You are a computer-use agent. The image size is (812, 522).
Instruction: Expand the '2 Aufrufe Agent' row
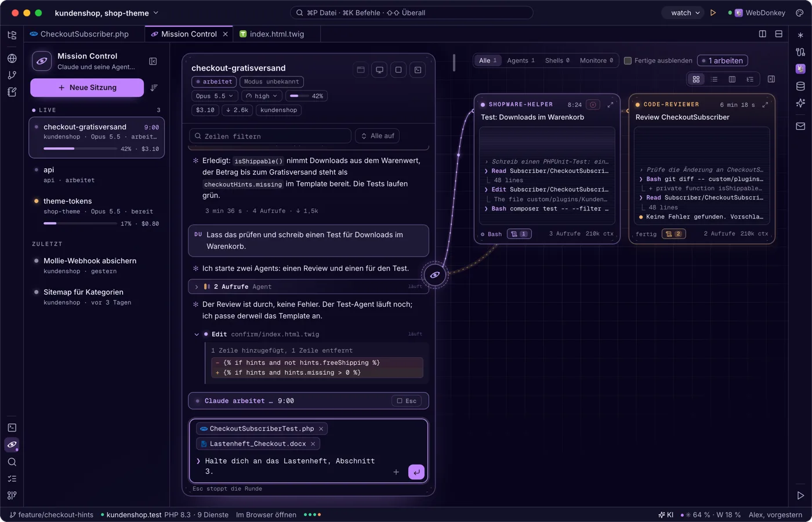(x=309, y=287)
